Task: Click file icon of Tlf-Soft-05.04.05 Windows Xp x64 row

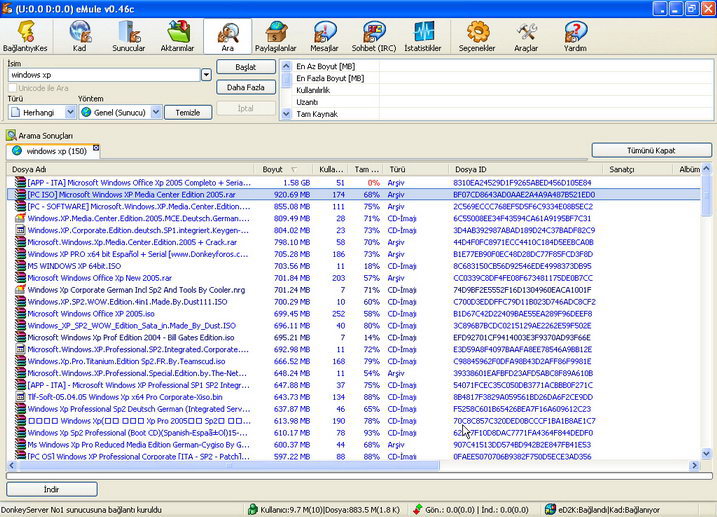Action: tap(20, 397)
